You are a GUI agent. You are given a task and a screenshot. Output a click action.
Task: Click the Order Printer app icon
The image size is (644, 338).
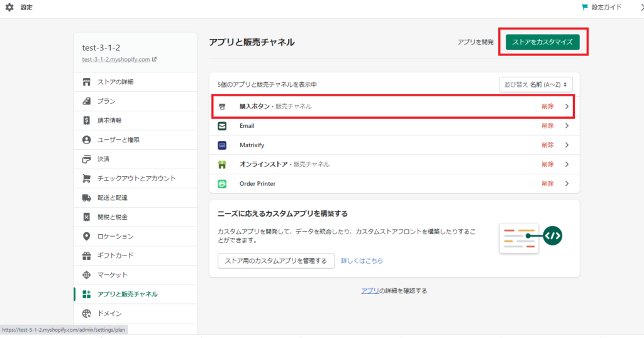pyautogui.click(x=222, y=184)
